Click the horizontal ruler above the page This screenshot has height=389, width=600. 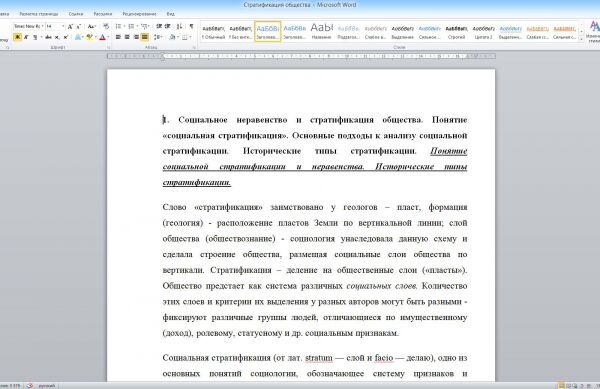[301, 56]
